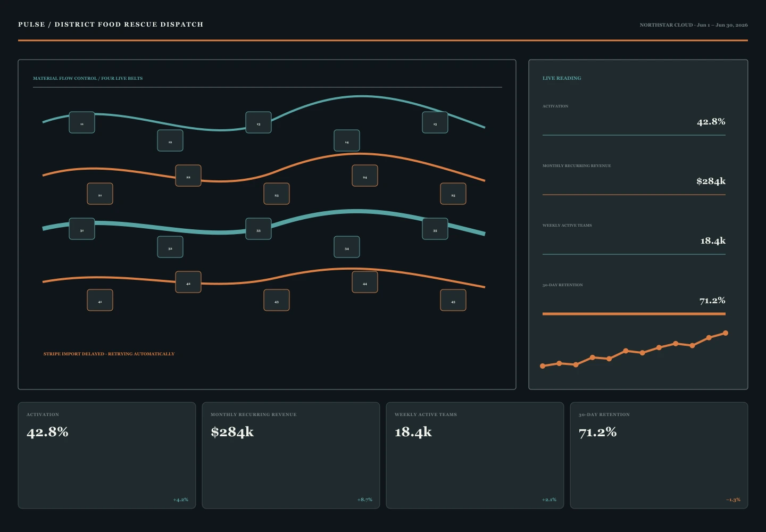Click belt node 32
The width and height of the screenshot is (766, 532).
pos(170,247)
